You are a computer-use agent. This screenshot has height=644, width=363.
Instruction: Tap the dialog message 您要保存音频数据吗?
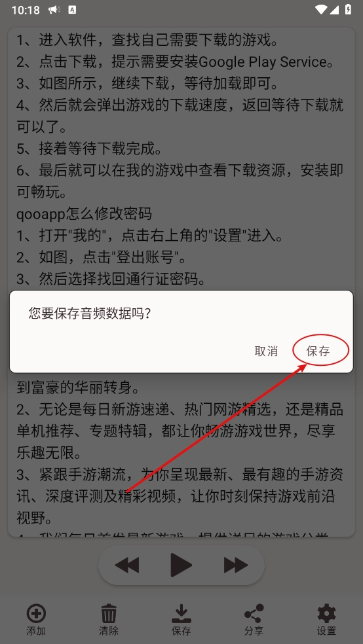point(90,313)
